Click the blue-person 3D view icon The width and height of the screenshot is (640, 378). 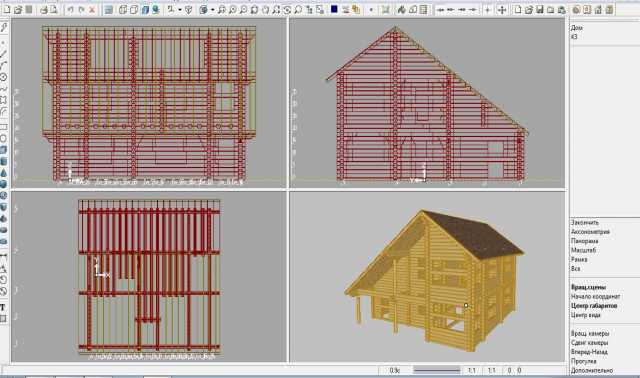(x=156, y=9)
